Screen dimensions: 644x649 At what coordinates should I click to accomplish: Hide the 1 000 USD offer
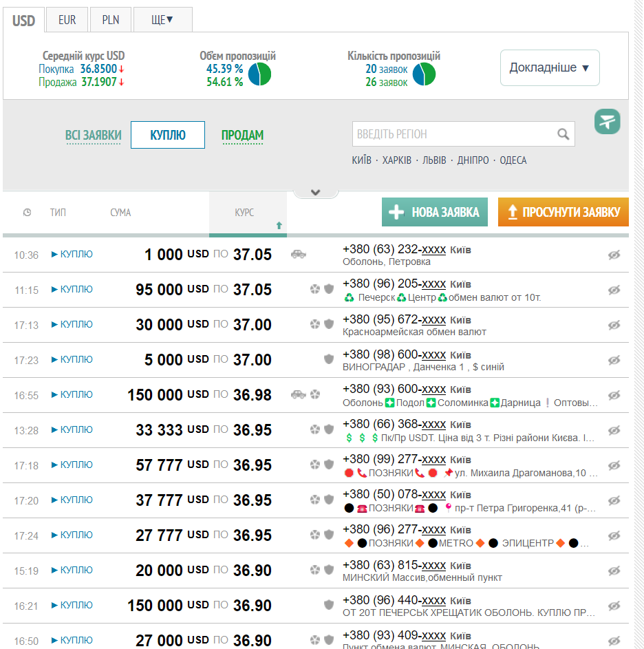tap(614, 255)
